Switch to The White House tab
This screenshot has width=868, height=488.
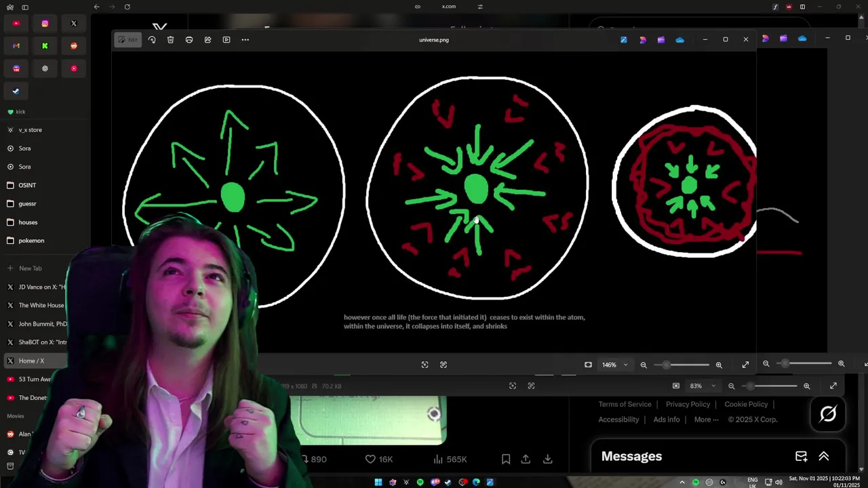click(x=35, y=305)
